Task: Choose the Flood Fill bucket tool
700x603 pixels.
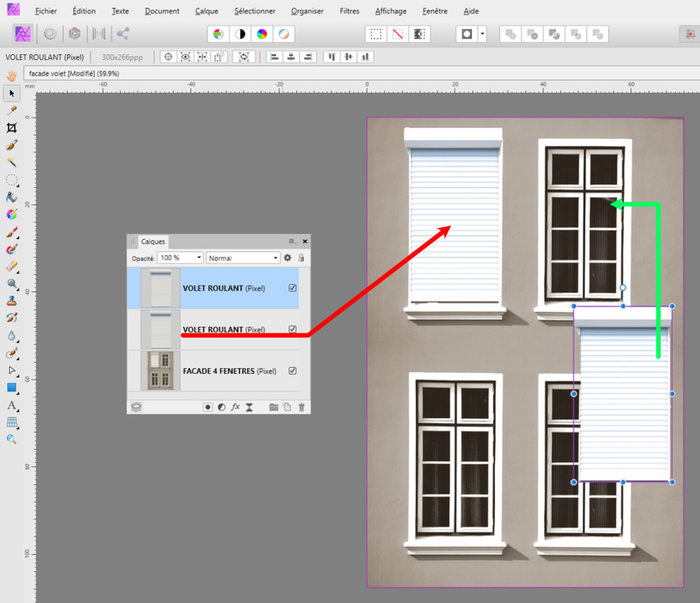Action: pos(11,197)
